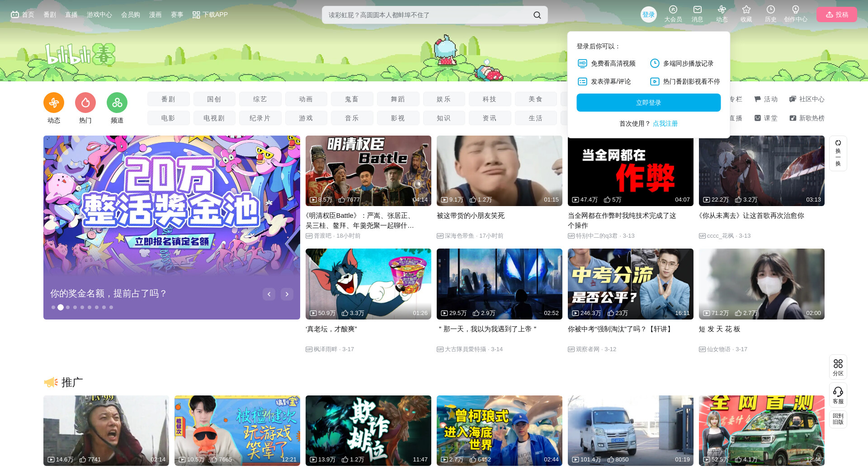Select the 国创 category button
868x470 pixels.
coord(214,99)
